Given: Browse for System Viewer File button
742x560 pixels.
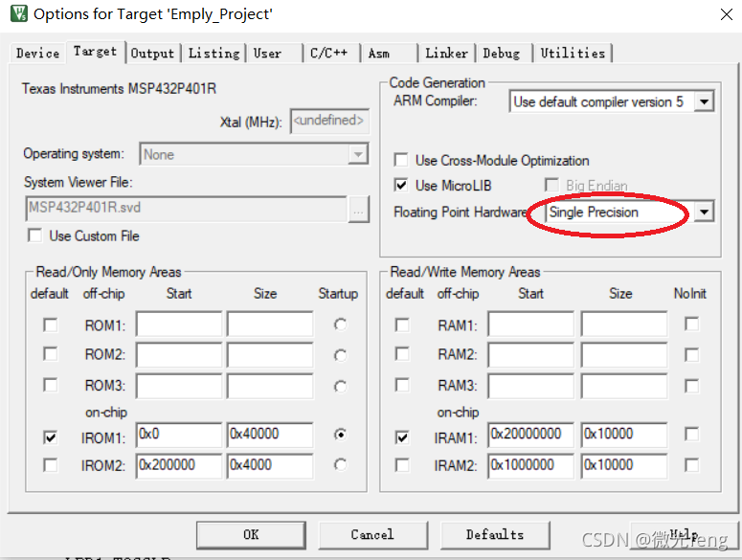Looking at the screenshot, I should [x=358, y=209].
